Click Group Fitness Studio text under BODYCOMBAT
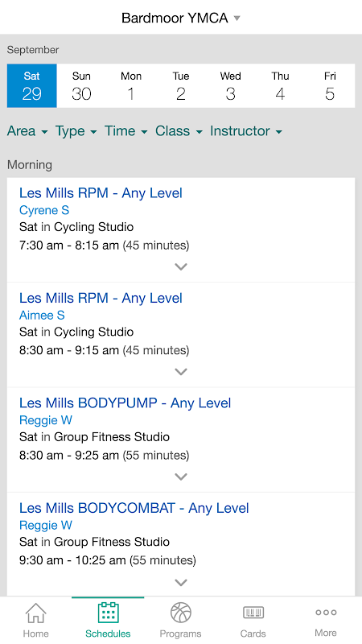Viewport: 362px width, 644px height. tap(112, 543)
